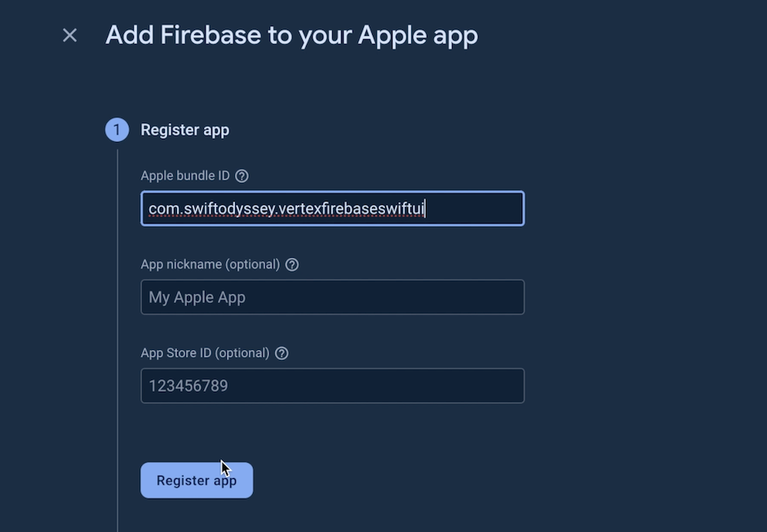
Task: Close the Add Firebase setup dialog
Action: coord(70,35)
